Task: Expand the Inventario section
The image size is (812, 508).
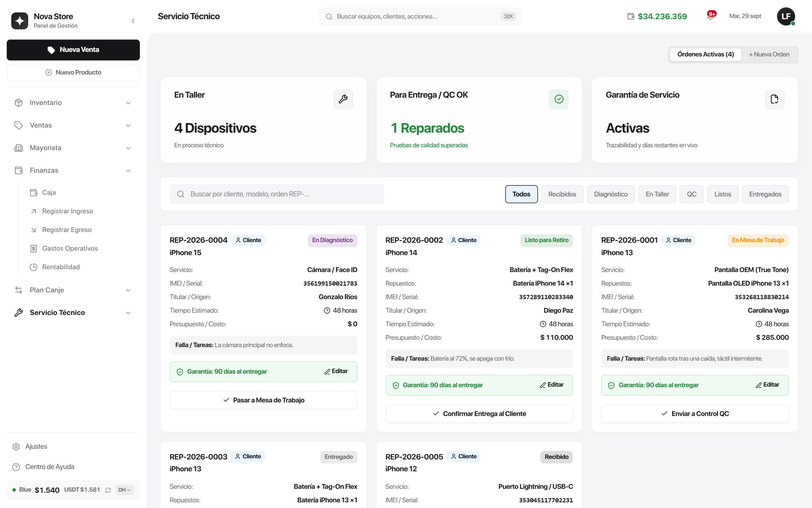Action: click(73, 103)
